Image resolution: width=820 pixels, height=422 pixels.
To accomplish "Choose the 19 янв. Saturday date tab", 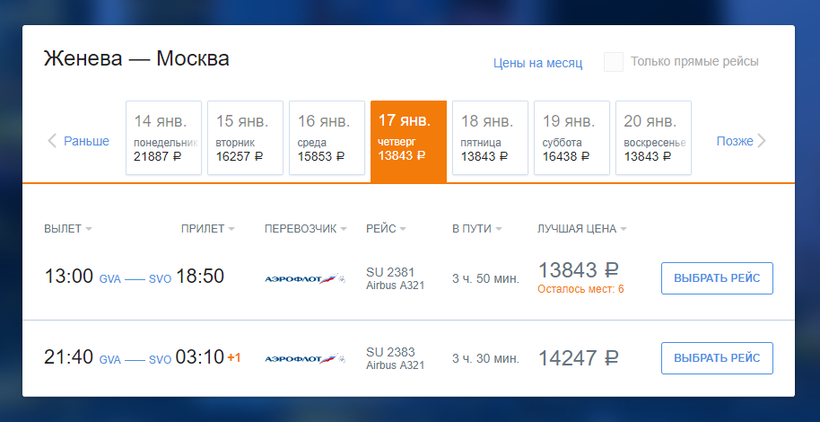I will pos(572,138).
